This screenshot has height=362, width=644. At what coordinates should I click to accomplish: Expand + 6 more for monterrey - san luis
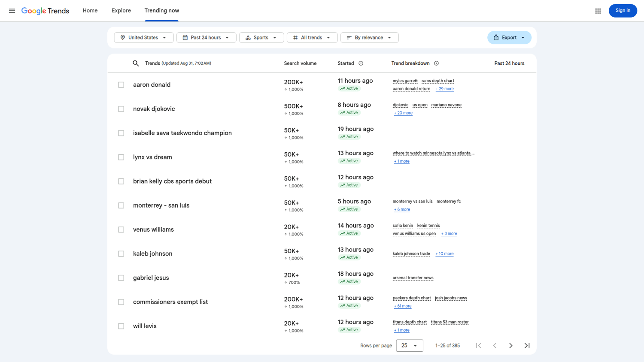click(x=402, y=209)
